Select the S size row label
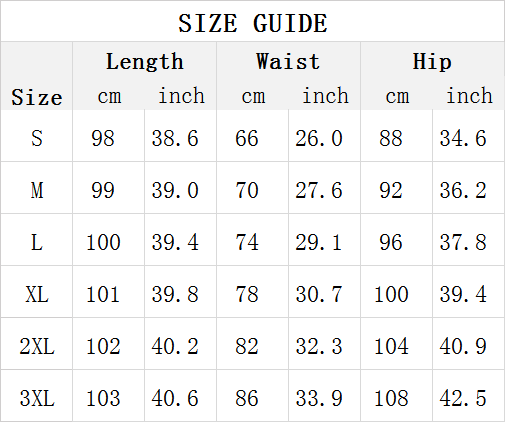Screen dimensions: 505x422 pos(37,138)
